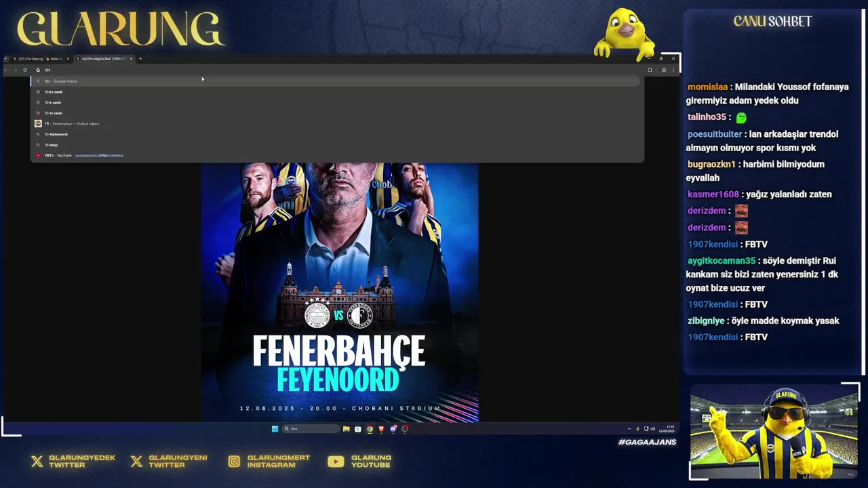Open a new browser tab
The height and width of the screenshot is (488, 868).
140,59
